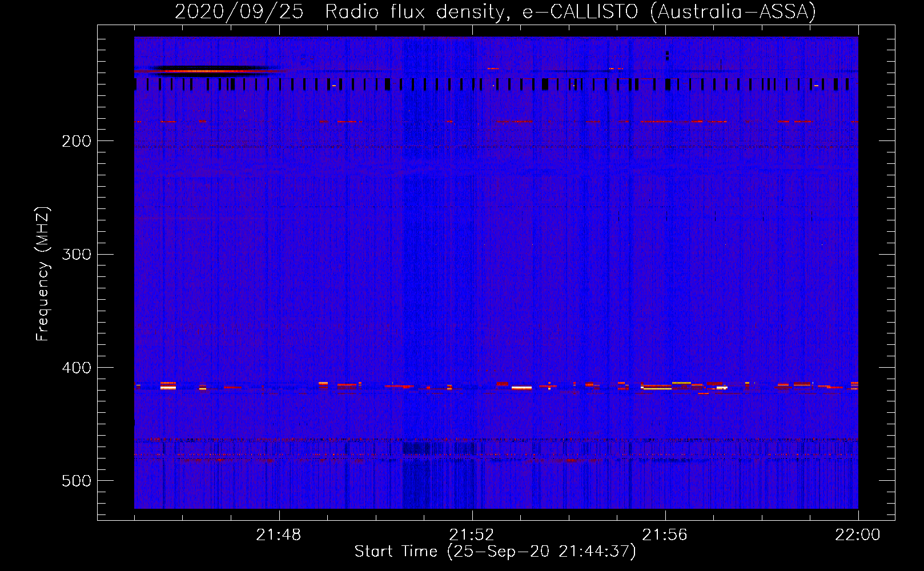Click the red elongated burst near top-left of spectrogram
Screen dimensions: 924x571
pyautogui.click(x=210, y=71)
